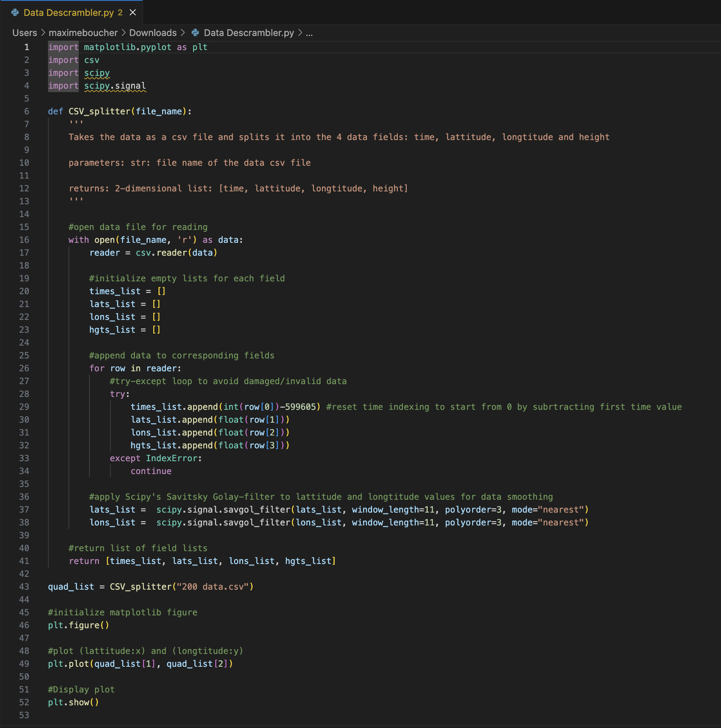Click 'for row in reader:' statement
Viewport: 721px width, 728px height.
tap(135, 368)
